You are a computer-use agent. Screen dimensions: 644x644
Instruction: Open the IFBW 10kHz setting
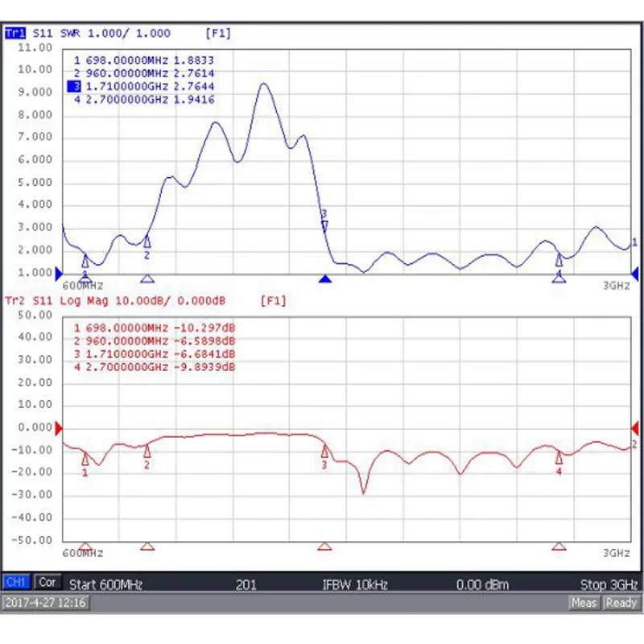point(354,584)
